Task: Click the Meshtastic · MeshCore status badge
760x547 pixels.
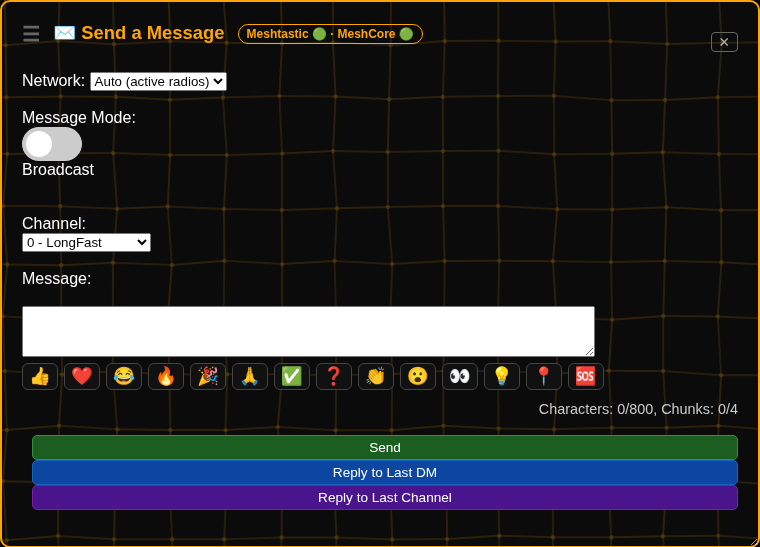Action: [x=331, y=34]
